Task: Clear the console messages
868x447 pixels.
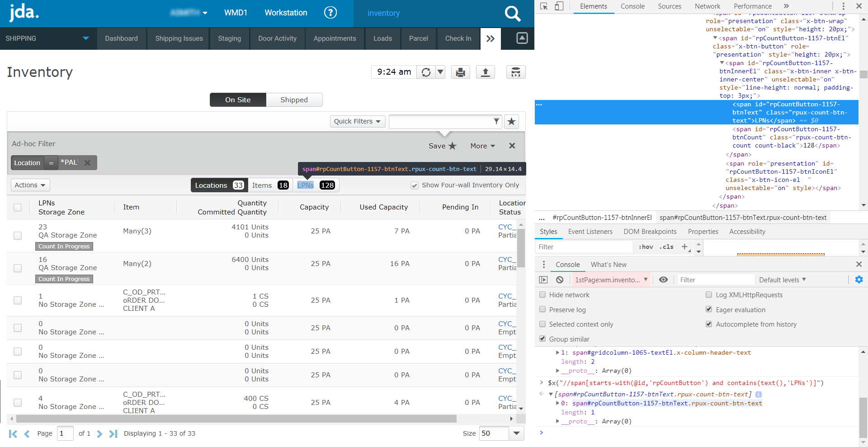Action: [560, 279]
